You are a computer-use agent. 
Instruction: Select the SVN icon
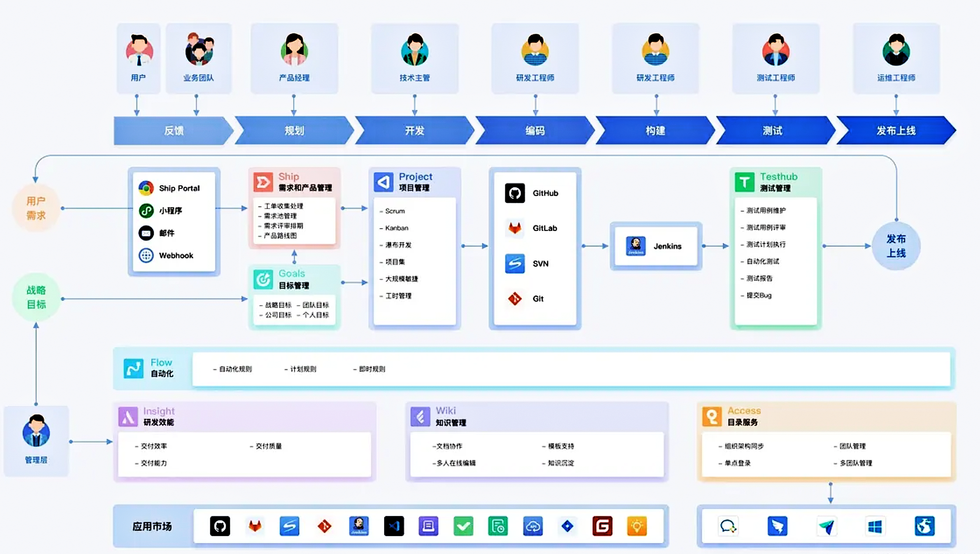515,263
